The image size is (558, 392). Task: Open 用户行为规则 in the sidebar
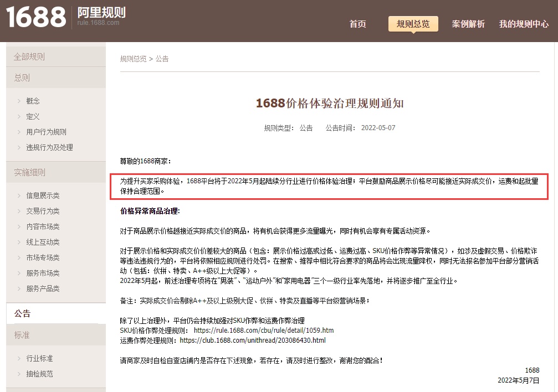pyautogui.click(x=46, y=132)
